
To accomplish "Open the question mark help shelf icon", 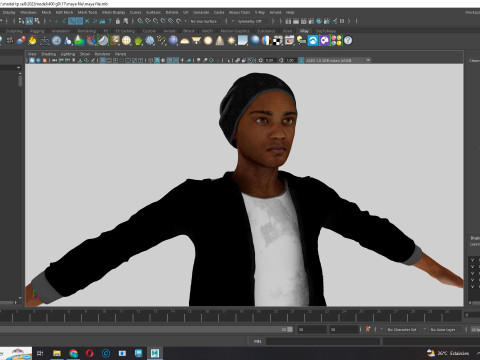I will point(348,41).
